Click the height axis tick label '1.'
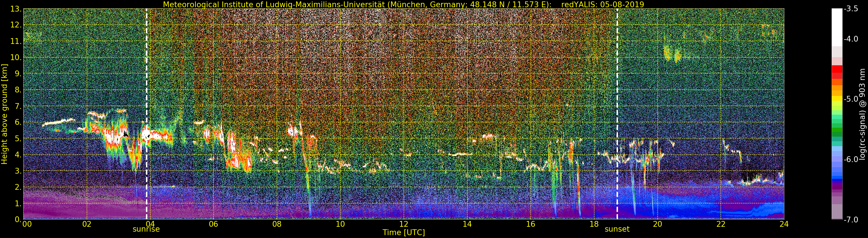This screenshot has width=868, height=238. click(x=18, y=203)
